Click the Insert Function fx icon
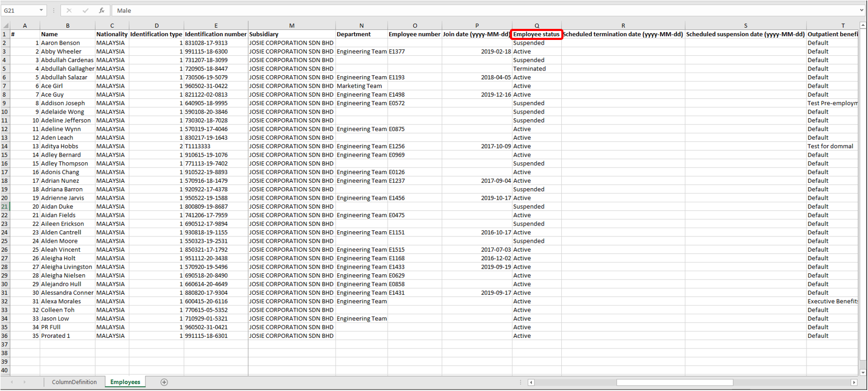The image size is (868, 391). [101, 11]
